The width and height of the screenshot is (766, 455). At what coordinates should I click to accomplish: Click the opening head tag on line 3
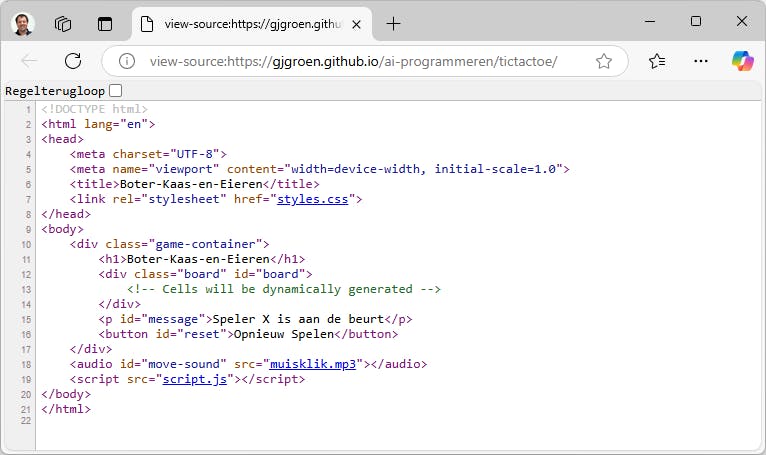point(63,139)
